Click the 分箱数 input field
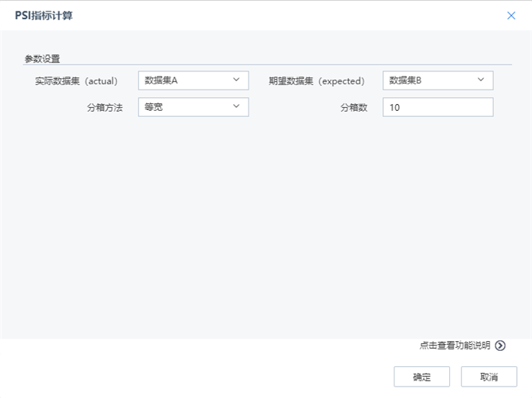532x398 pixels. point(438,107)
